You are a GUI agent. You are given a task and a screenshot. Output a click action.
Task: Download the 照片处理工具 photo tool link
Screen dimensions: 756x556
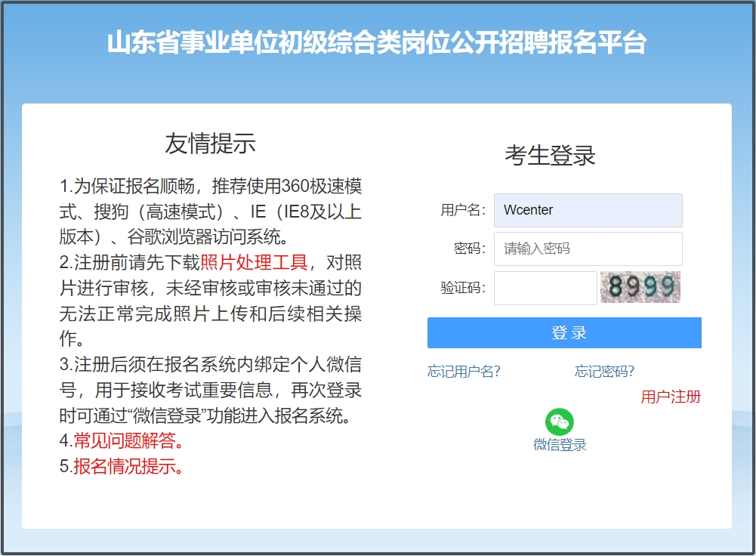(x=254, y=262)
